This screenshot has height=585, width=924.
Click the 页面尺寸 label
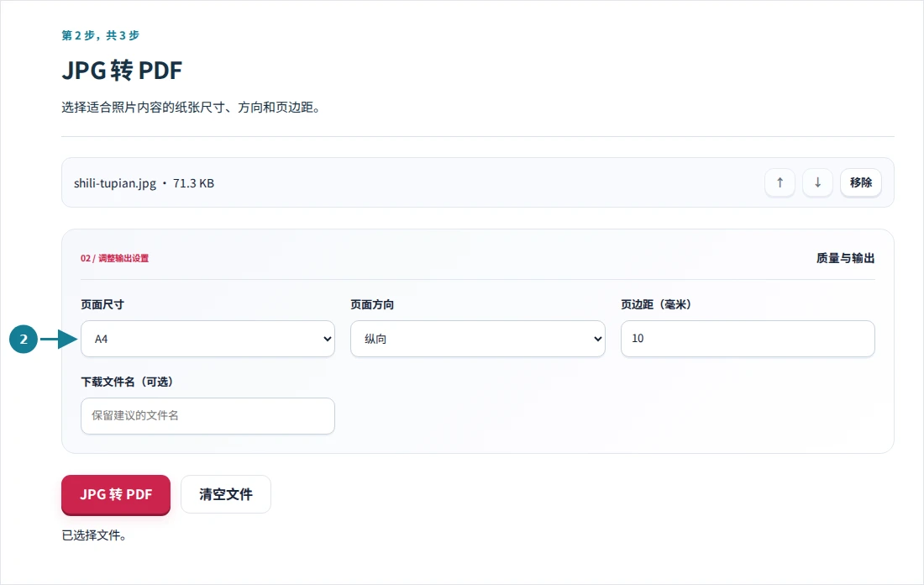[102, 304]
